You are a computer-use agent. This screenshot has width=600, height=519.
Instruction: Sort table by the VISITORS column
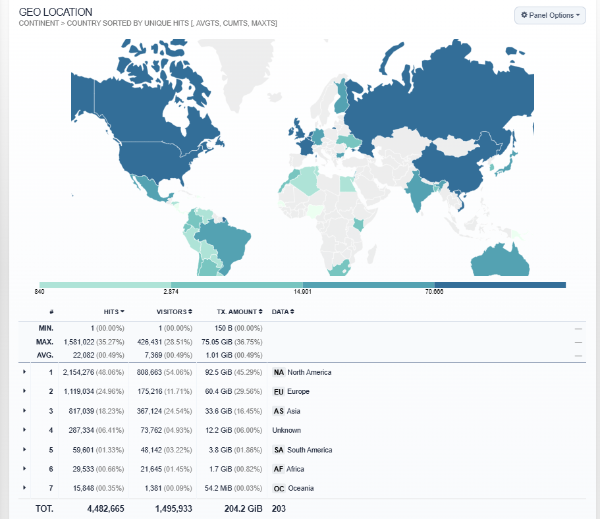(174, 312)
